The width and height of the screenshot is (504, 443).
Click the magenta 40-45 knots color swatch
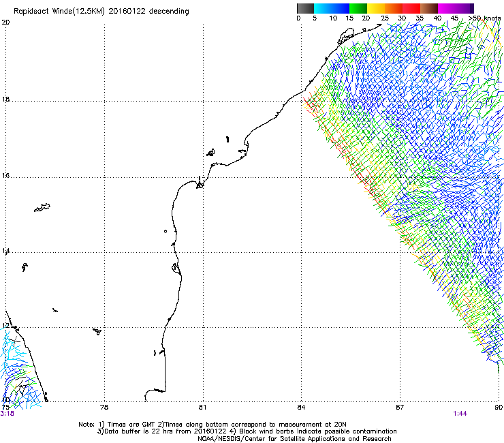pos(447,8)
